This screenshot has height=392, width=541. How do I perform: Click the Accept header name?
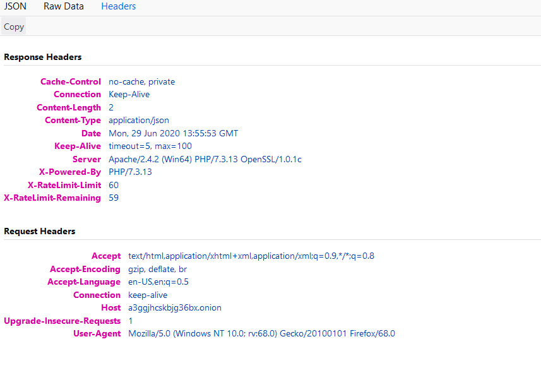tap(106, 256)
